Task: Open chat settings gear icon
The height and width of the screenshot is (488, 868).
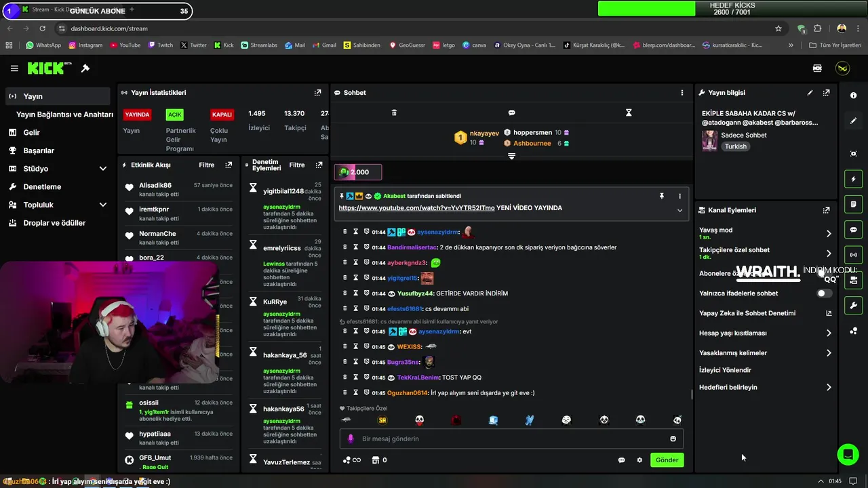Action: coord(639,460)
